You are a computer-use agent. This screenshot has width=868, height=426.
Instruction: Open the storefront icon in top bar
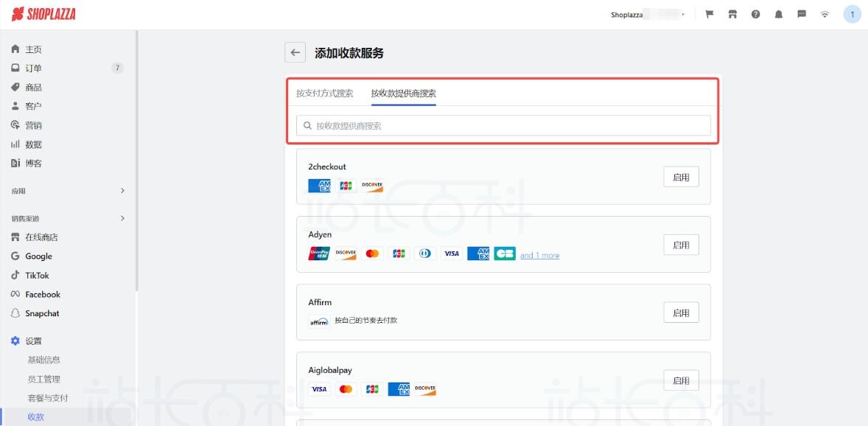pos(732,15)
